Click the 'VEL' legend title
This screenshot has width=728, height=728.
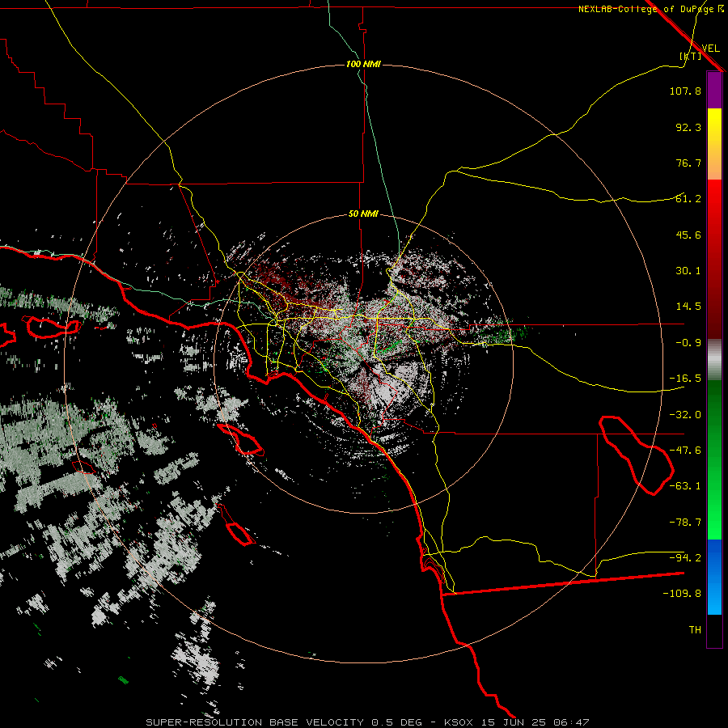710,49
